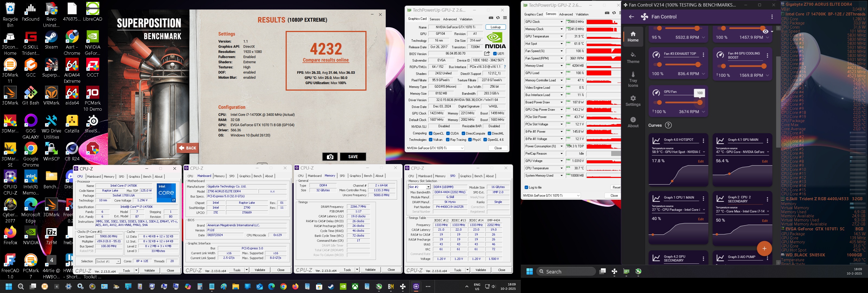
Task: Toggle the eye visibility icon in Fan Control
Action: coord(765,31)
